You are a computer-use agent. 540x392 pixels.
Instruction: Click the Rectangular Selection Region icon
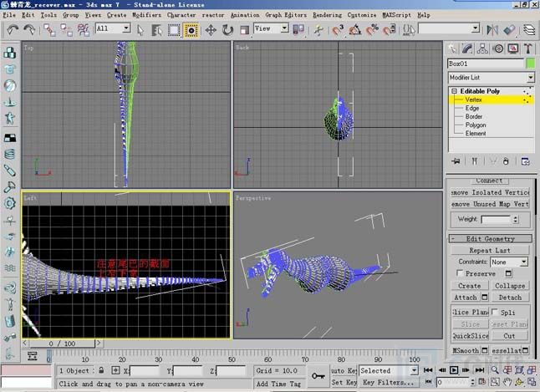(x=174, y=30)
